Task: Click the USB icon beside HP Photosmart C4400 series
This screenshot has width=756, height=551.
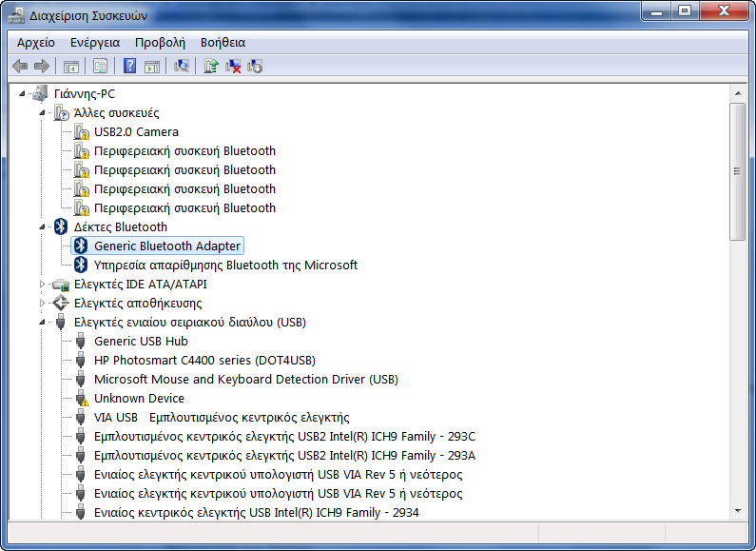Action: 81,360
